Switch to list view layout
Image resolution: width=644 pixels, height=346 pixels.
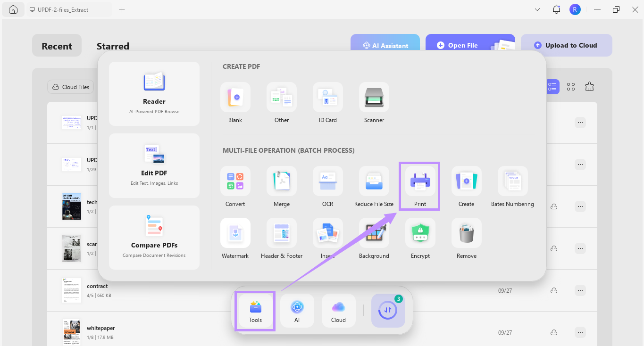[552, 86]
